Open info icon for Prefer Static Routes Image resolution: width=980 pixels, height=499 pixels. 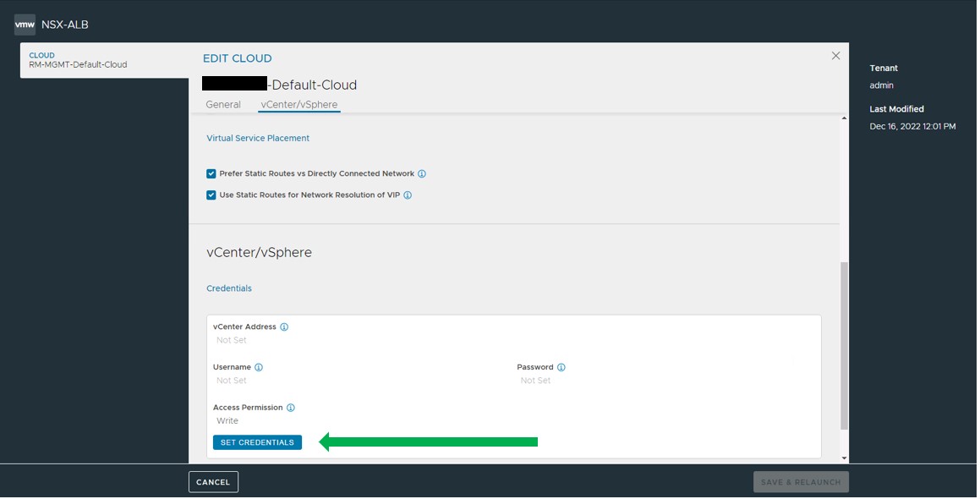(422, 174)
